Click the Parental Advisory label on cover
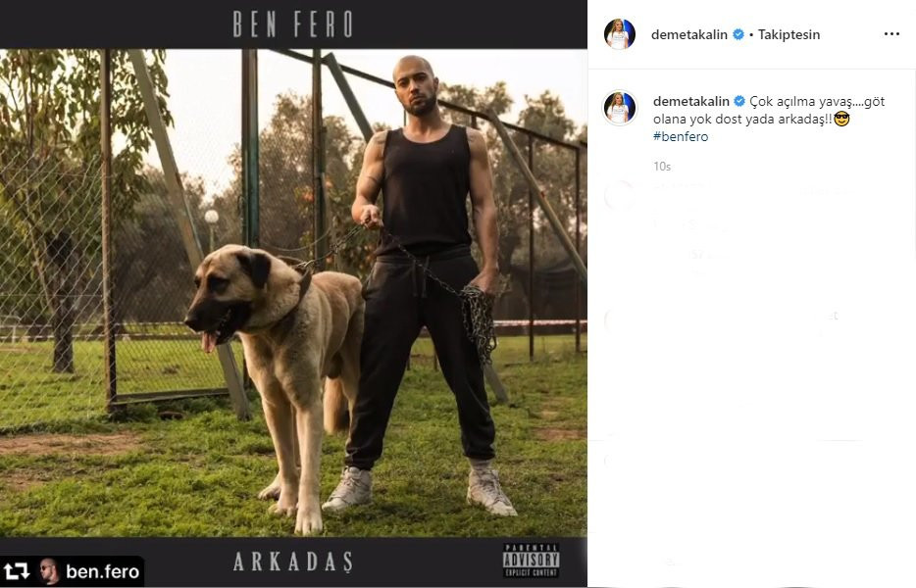The height and width of the screenshot is (588, 916). (531, 561)
